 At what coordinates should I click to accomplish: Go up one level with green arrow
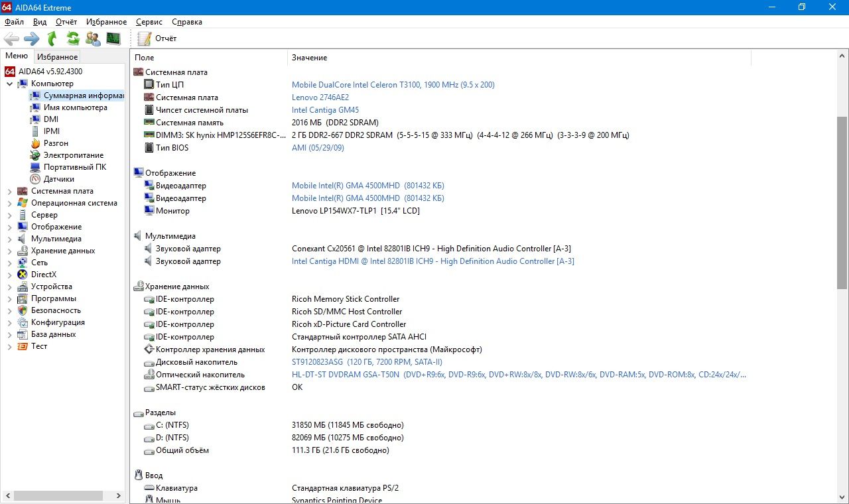[52, 38]
